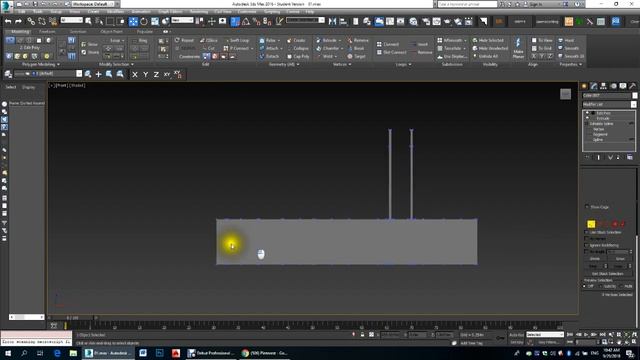
Task: Click the Configure Modifier Sets icon below stack
Action: pyautogui.click(x=630, y=157)
